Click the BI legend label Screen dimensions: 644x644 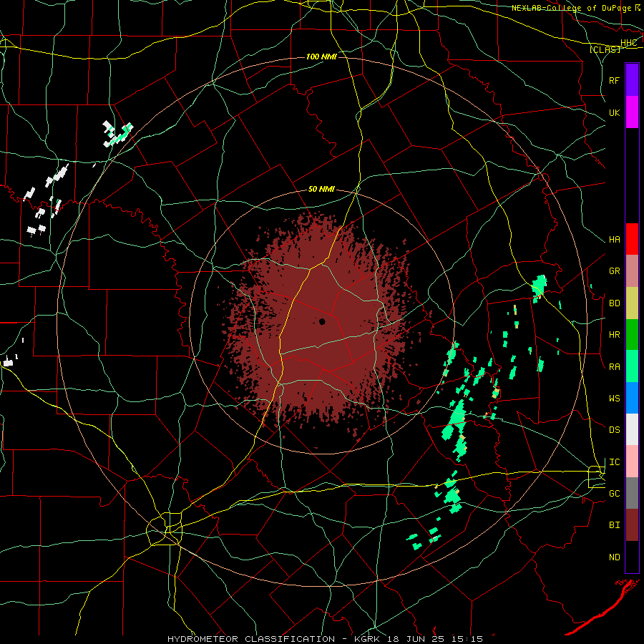coord(615,525)
